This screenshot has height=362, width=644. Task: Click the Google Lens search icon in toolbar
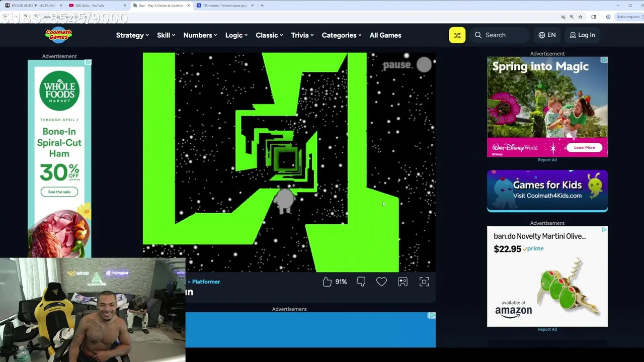594,17
